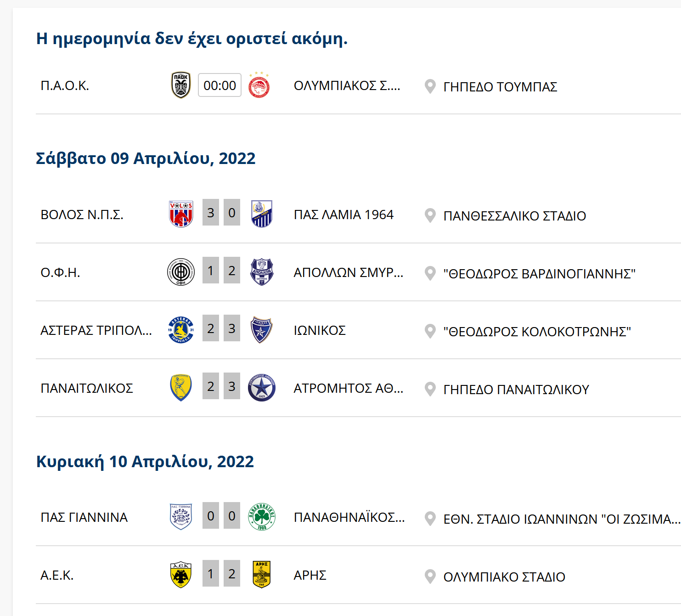This screenshot has width=681, height=616.
Task: Open the ΠΑΣ ΛΑΜΙΑ 1964 team link
Action: [343, 215]
